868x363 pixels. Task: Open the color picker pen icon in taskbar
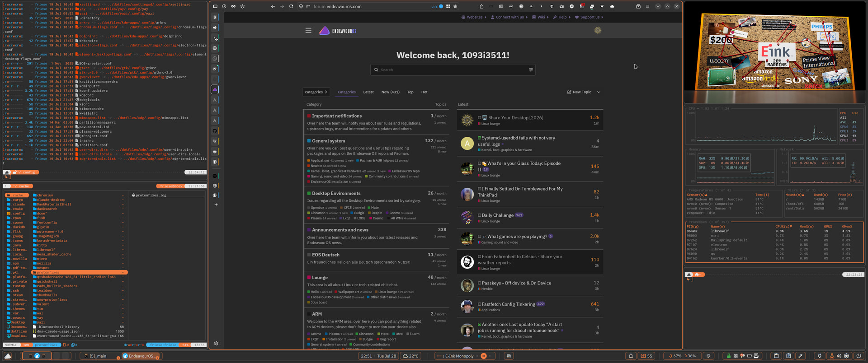(x=801, y=356)
